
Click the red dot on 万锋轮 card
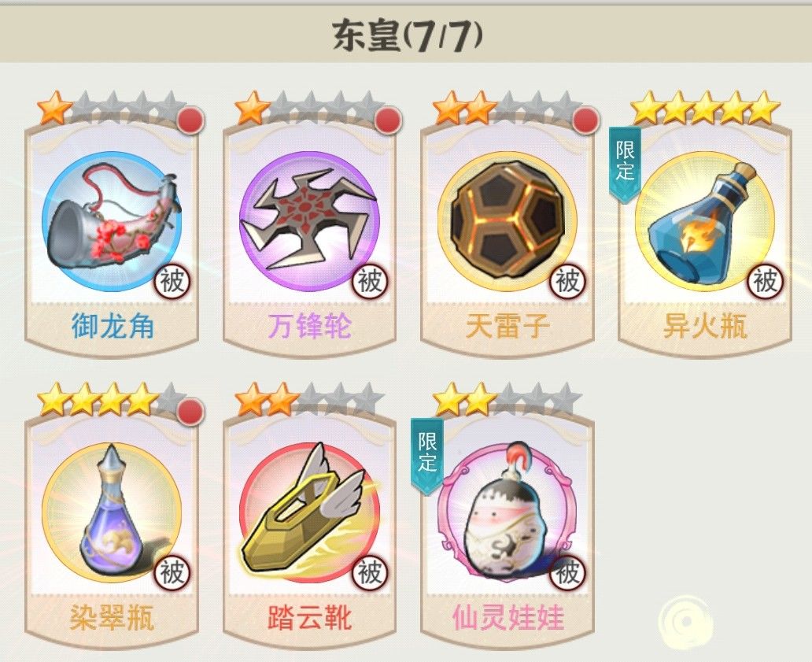[389, 120]
